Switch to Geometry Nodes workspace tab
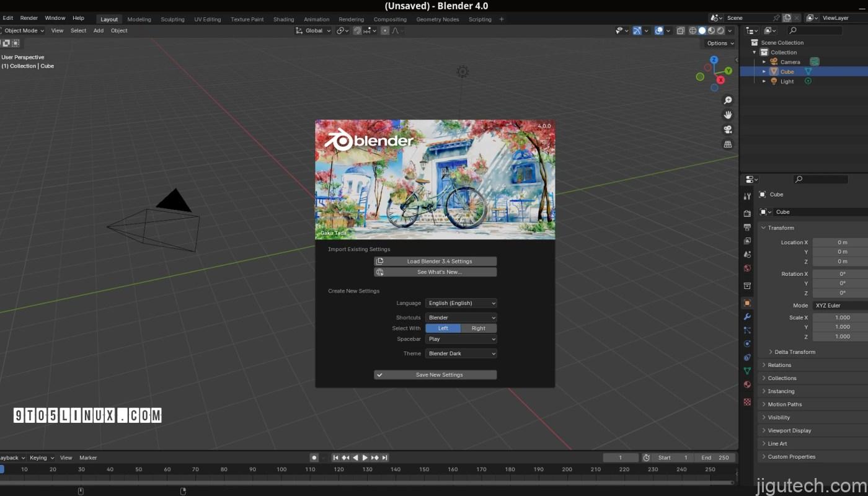 pos(438,19)
